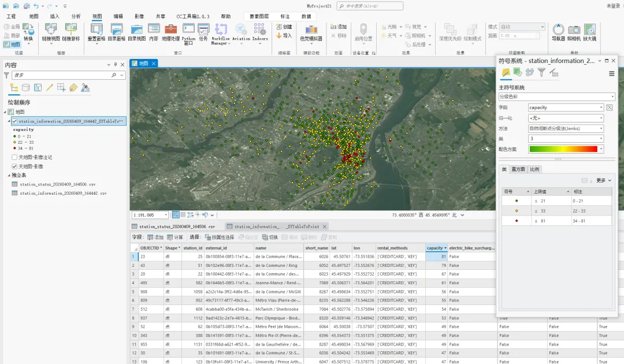Uncheck the 天地图-影像 layer
Screen dimensions: 624x364
coord(14,166)
